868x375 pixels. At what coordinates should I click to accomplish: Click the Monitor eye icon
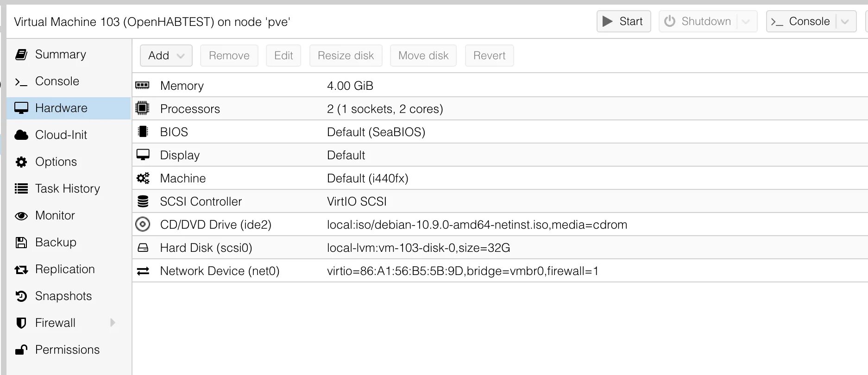(x=21, y=216)
